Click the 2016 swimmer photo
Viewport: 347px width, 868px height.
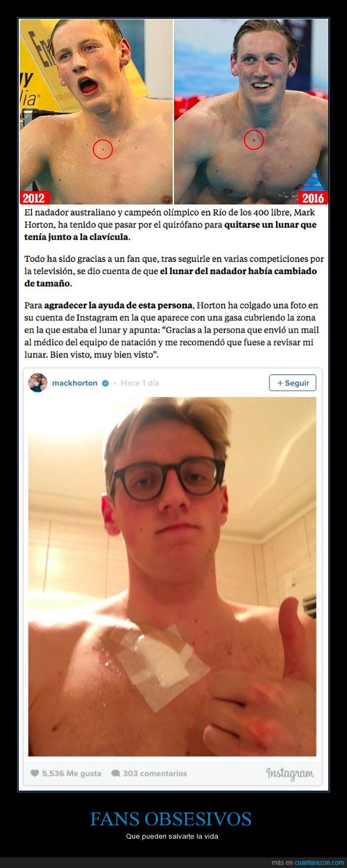point(251,112)
